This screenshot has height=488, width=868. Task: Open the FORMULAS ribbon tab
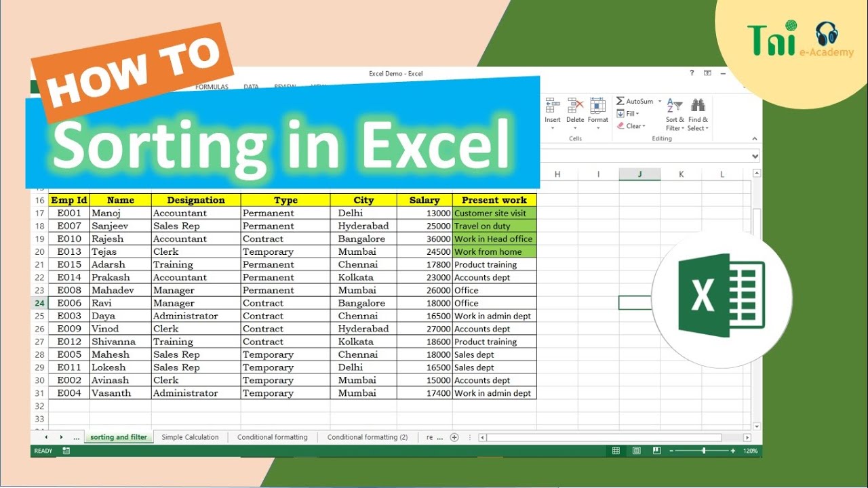point(212,87)
